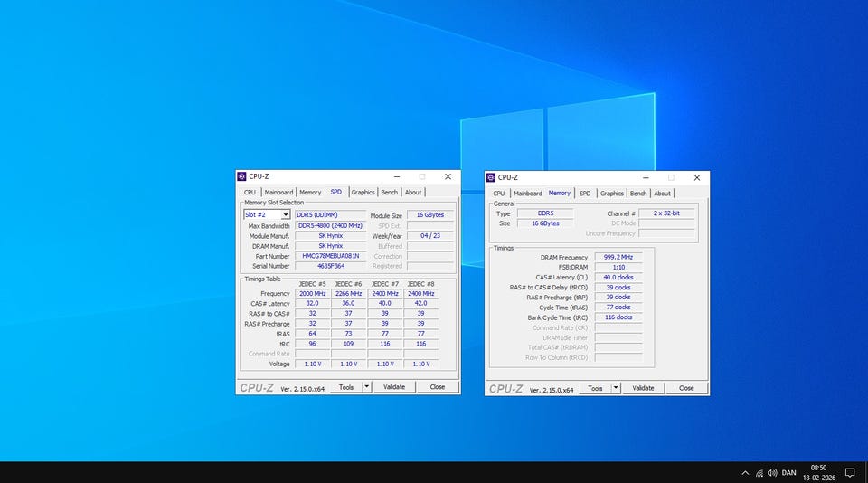
Task: Click the CPU-Z icon in the SPD window title bar
Action: pos(241,176)
